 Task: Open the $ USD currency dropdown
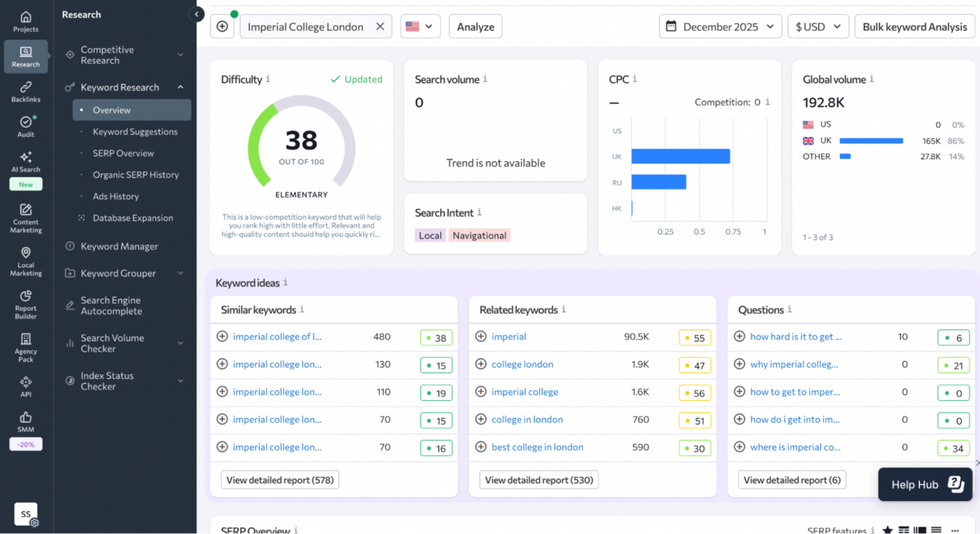click(x=817, y=27)
